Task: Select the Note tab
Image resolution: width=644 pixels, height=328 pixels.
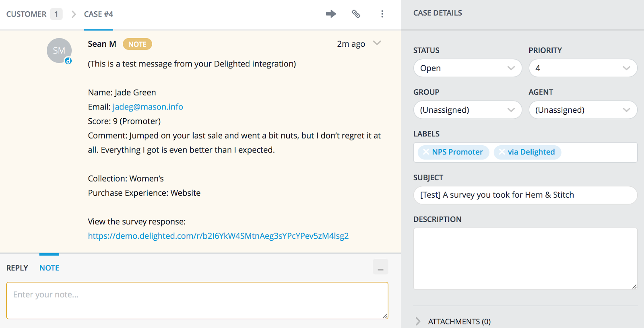Action: pos(49,268)
